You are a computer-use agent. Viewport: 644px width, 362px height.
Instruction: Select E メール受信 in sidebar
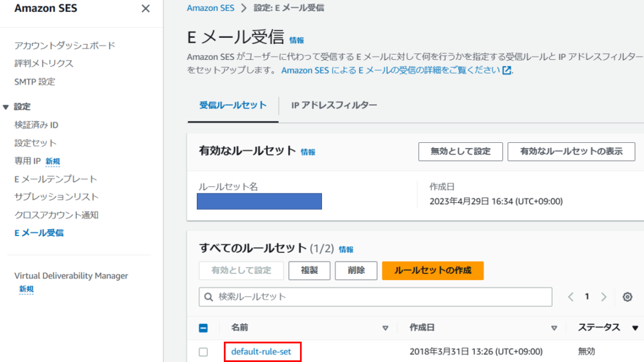tap(39, 233)
